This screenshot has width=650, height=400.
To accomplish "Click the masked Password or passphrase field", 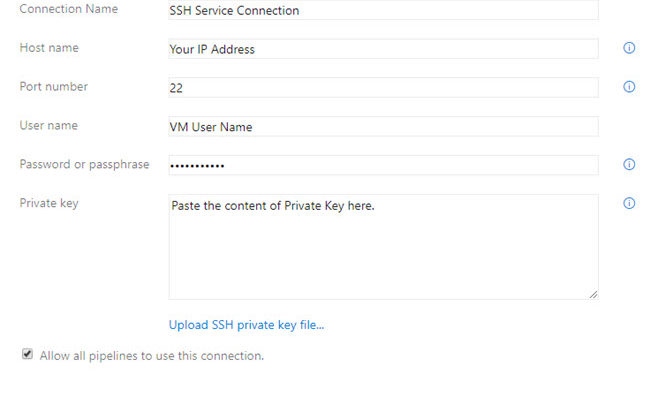I will 383,165.
